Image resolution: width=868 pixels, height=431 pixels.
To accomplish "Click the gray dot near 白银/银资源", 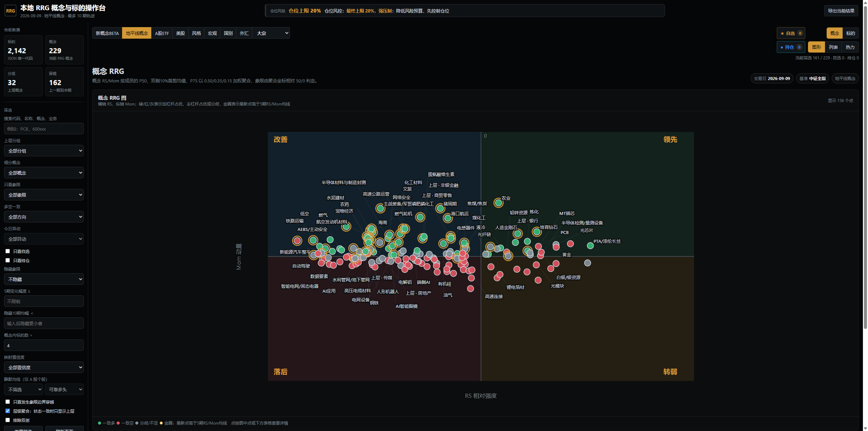I will (x=587, y=263).
